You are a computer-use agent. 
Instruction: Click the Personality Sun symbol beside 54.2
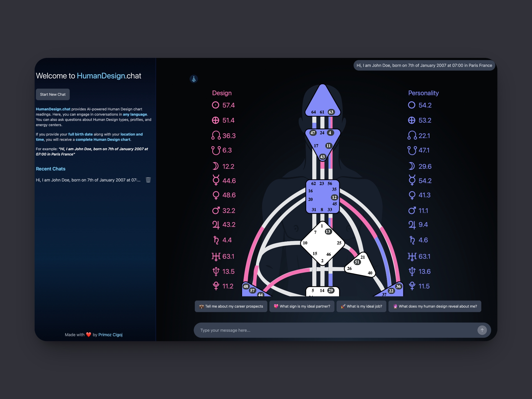[412, 105]
